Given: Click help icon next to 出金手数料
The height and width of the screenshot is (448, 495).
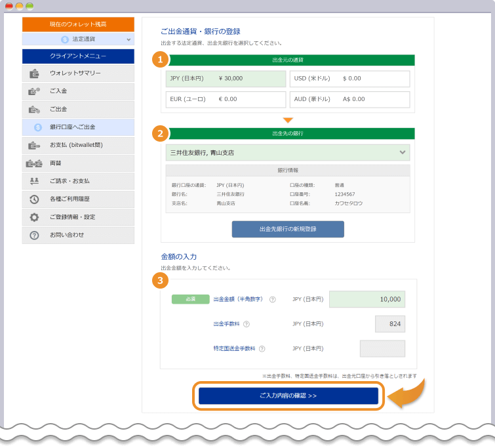Looking at the screenshot, I should pos(247,324).
